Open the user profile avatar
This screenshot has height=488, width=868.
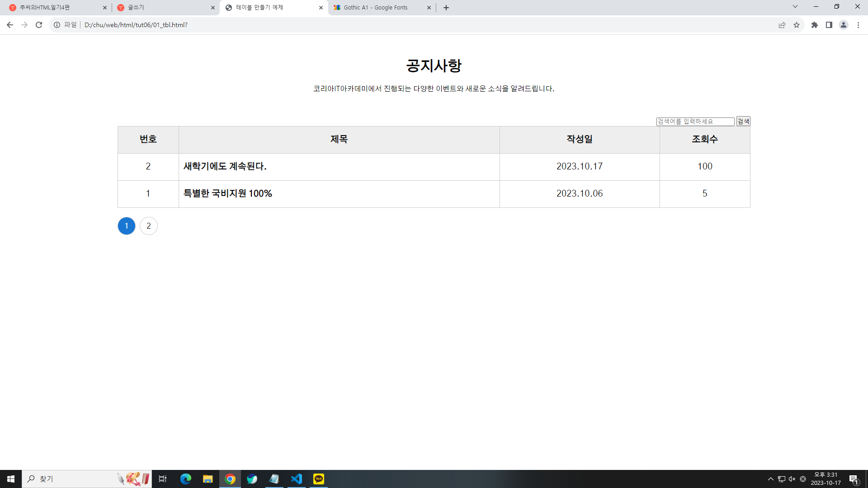844,25
